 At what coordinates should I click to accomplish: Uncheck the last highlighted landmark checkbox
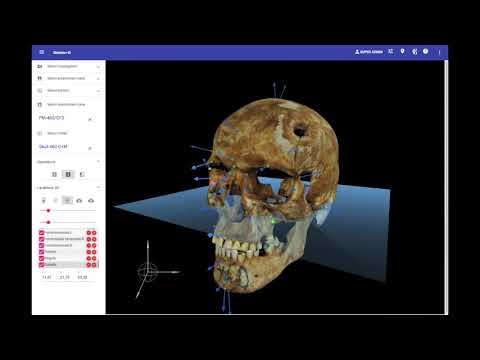coord(42,265)
